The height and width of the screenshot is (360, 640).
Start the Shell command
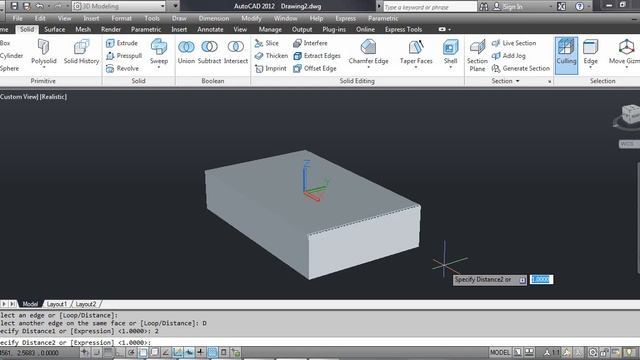(450, 51)
